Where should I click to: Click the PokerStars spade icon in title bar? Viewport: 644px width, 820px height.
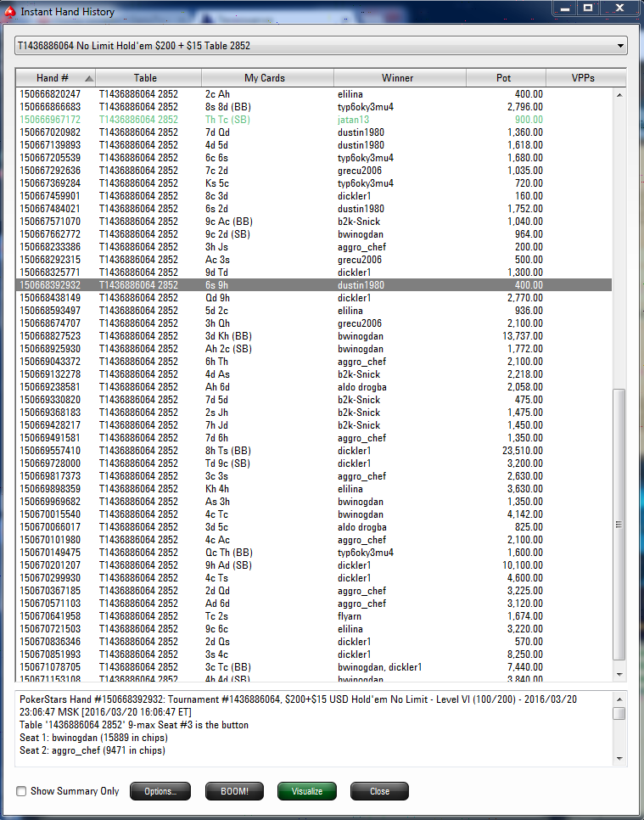pos(9,12)
